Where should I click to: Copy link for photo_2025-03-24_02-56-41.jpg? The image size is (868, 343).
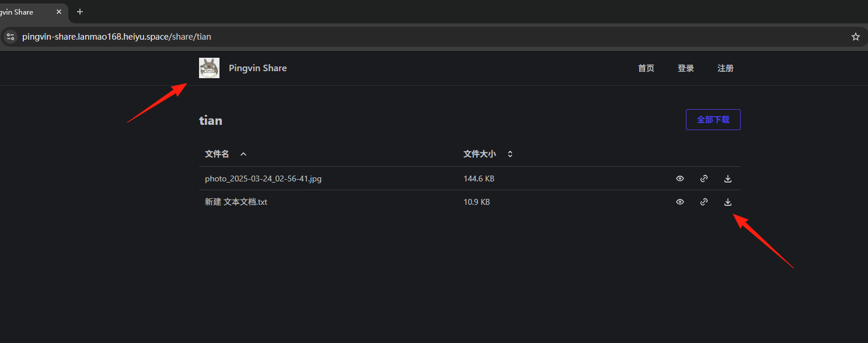click(704, 178)
